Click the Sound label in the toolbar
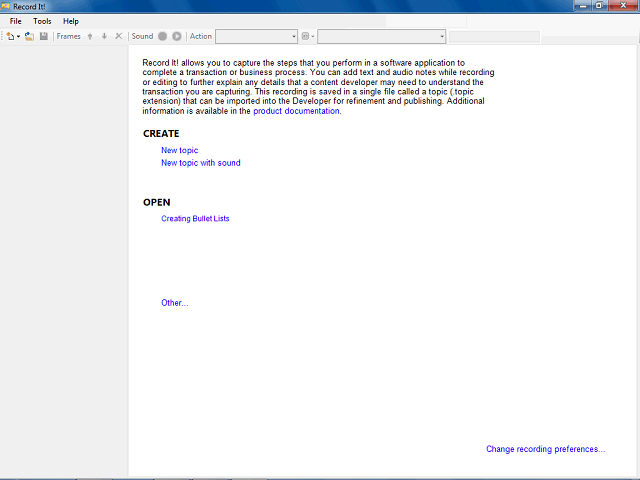 pyautogui.click(x=142, y=36)
